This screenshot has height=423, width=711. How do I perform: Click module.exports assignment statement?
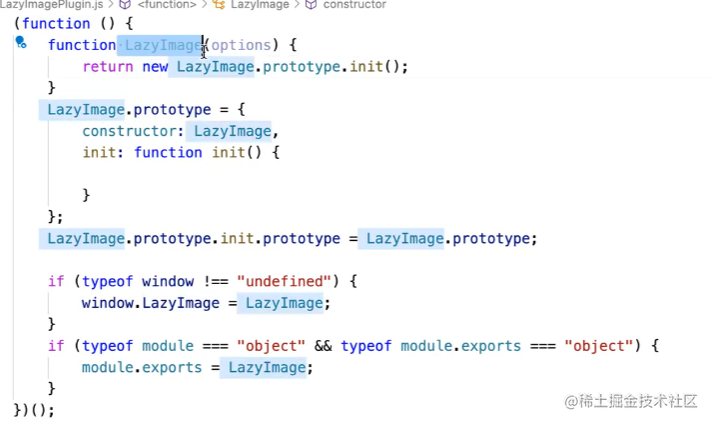tap(197, 367)
